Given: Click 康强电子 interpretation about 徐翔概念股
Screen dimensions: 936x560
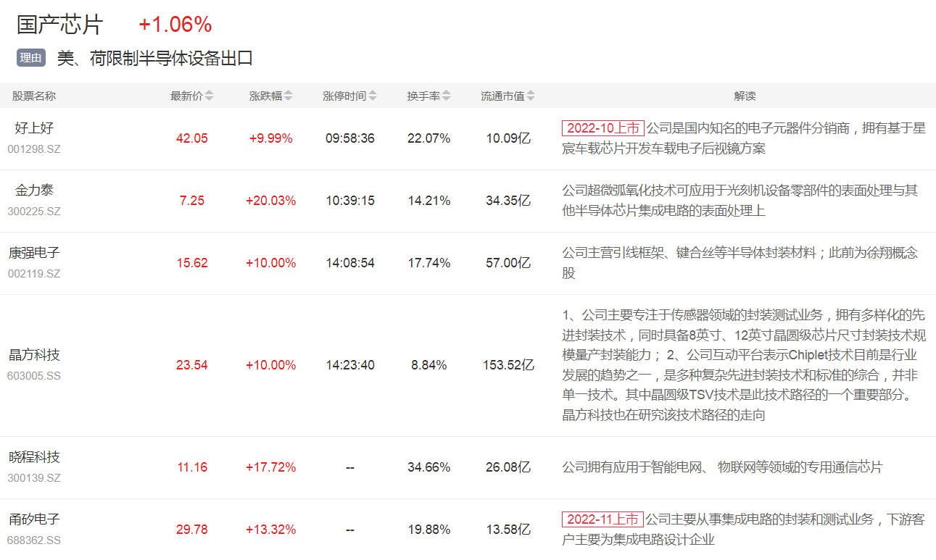Looking at the screenshot, I should 740,263.
